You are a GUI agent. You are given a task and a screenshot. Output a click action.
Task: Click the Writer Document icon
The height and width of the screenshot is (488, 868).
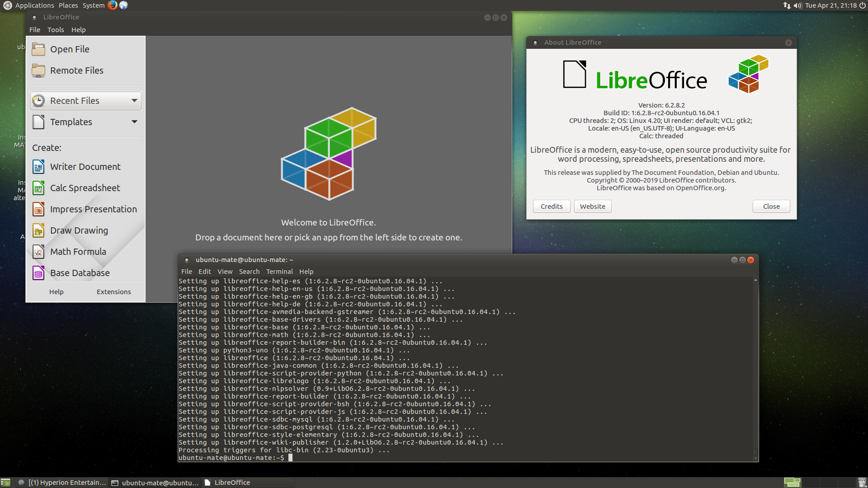coord(38,167)
